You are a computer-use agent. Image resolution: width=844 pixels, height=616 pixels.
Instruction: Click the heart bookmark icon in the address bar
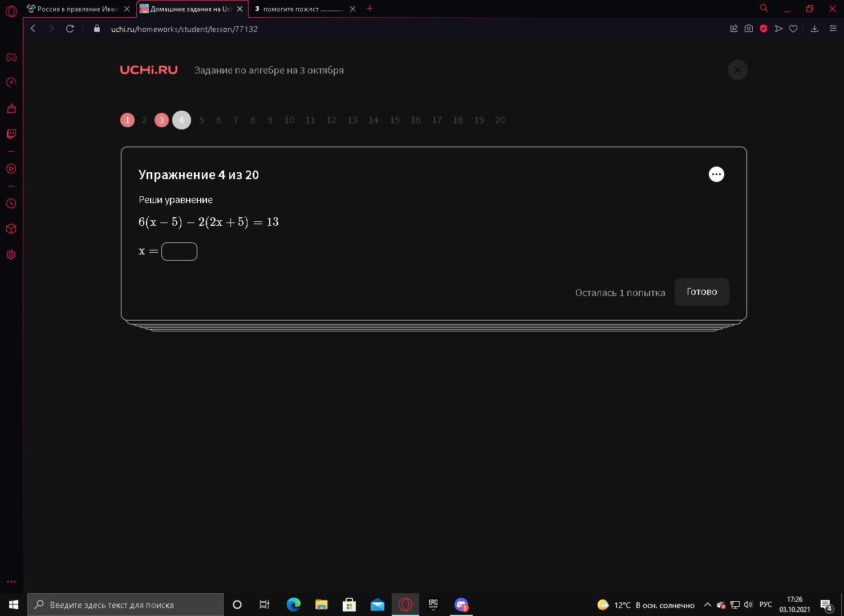click(793, 29)
